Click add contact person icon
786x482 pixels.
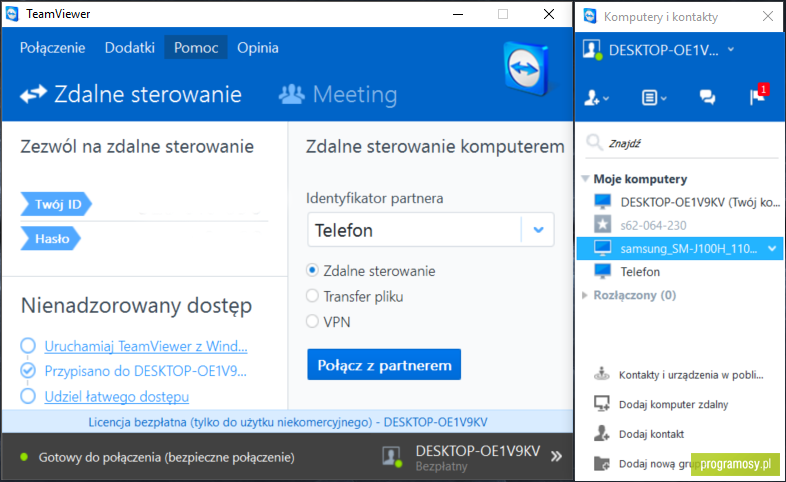[602, 433]
